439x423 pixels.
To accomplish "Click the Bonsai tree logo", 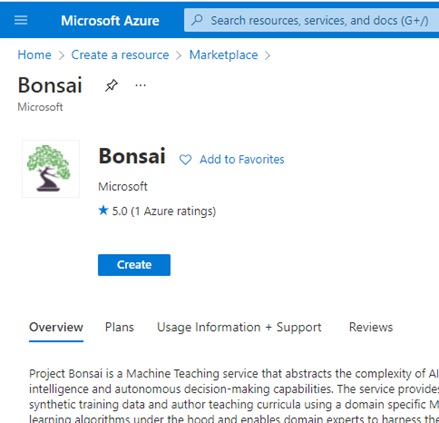I will [x=51, y=169].
